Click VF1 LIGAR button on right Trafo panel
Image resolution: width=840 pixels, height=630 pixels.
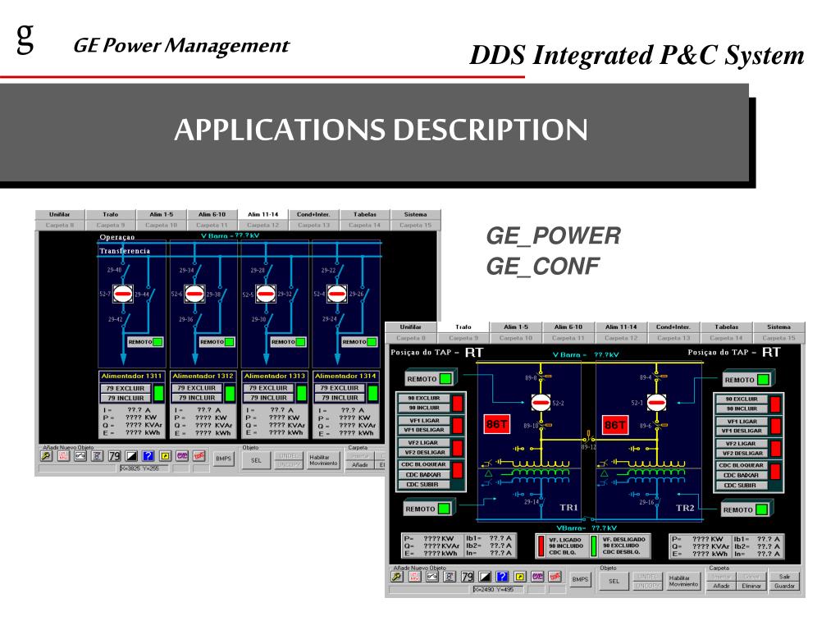point(742,422)
